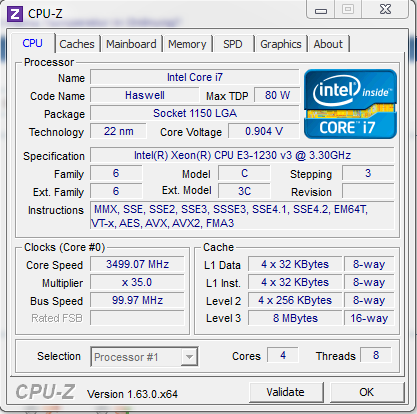Click the Level 2 size 4 x 256 KBytes
The width and height of the screenshot is (417, 414).
(295, 300)
